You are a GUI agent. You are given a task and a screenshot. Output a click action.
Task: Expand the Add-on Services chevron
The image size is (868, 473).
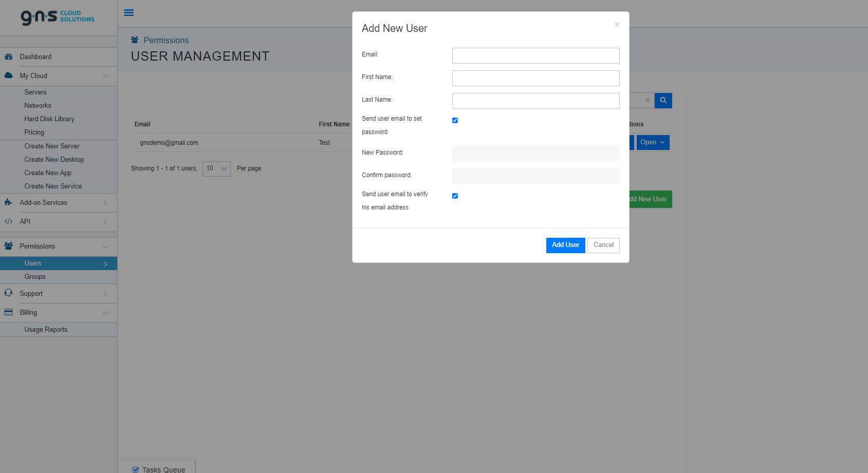point(105,203)
